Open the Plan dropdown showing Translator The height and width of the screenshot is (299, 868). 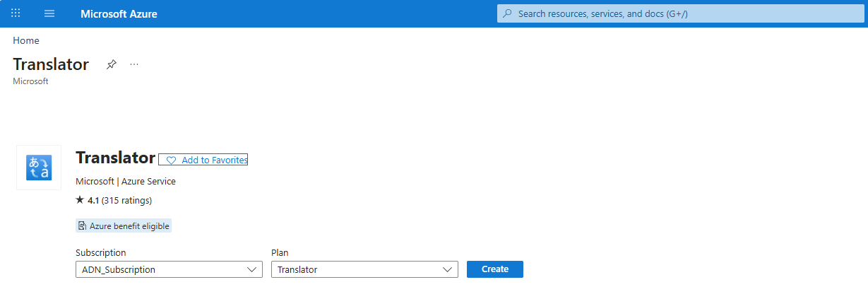pyautogui.click(x=364, y=269)
